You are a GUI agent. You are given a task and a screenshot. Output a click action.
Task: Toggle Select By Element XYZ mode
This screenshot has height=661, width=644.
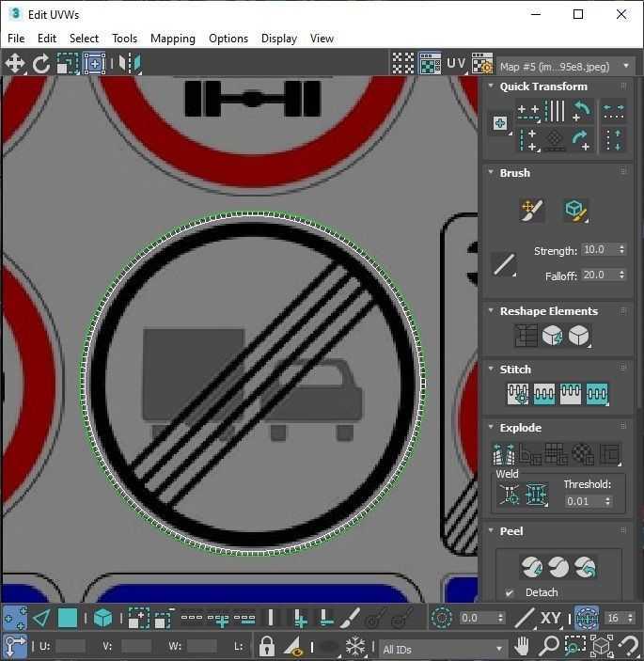pyautogui.click(x=102, y=618)
